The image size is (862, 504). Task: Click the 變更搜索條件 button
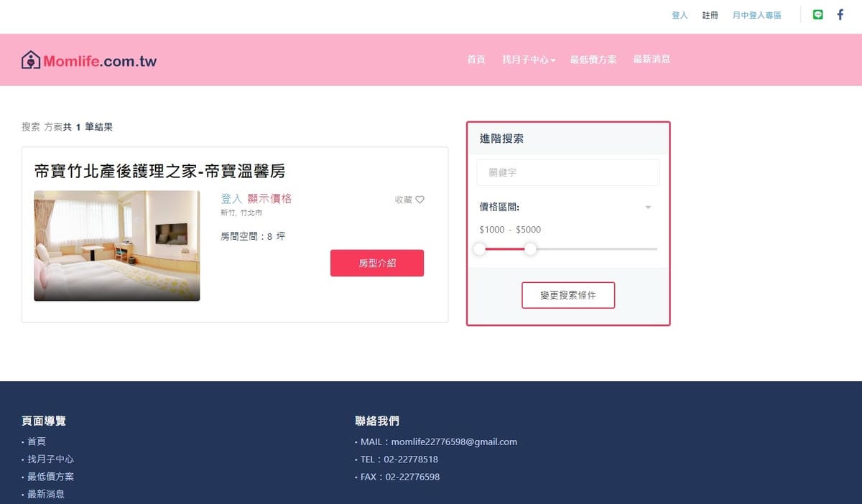(x=567, y=295)
